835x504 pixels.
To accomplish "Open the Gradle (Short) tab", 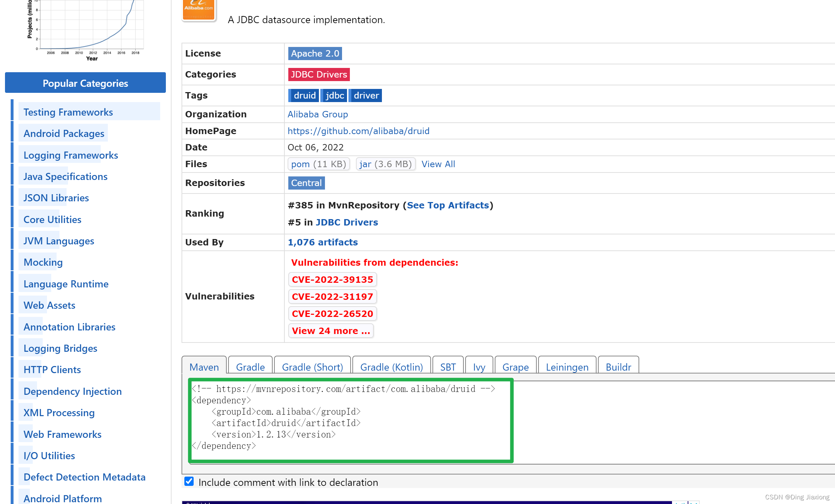I will tap(313, 367).
